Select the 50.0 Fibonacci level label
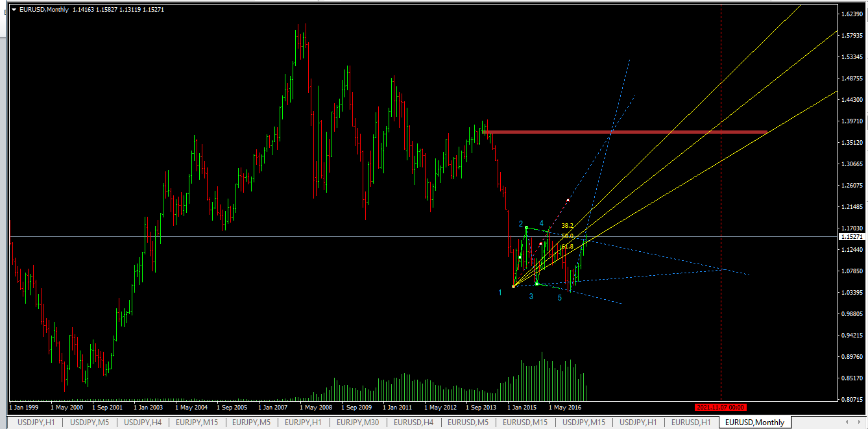This screenshot has height=429, width=868. click(567, 236)
